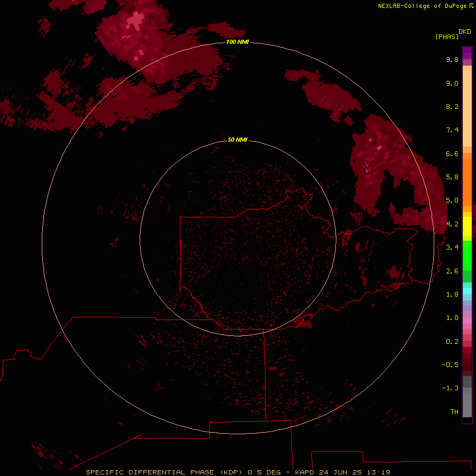
Task: Click the 13:19 timestamp in caption
Action: pos(380,472)
